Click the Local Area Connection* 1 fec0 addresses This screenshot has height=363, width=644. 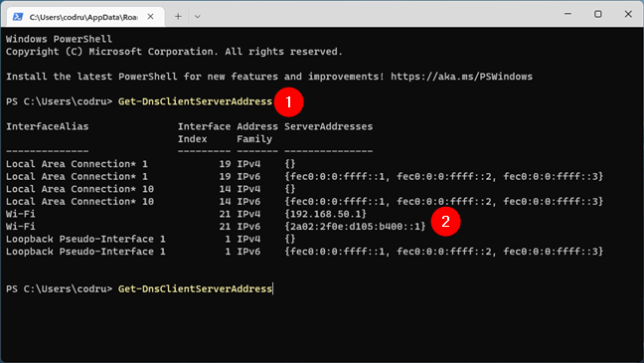[x=444, y=176]
